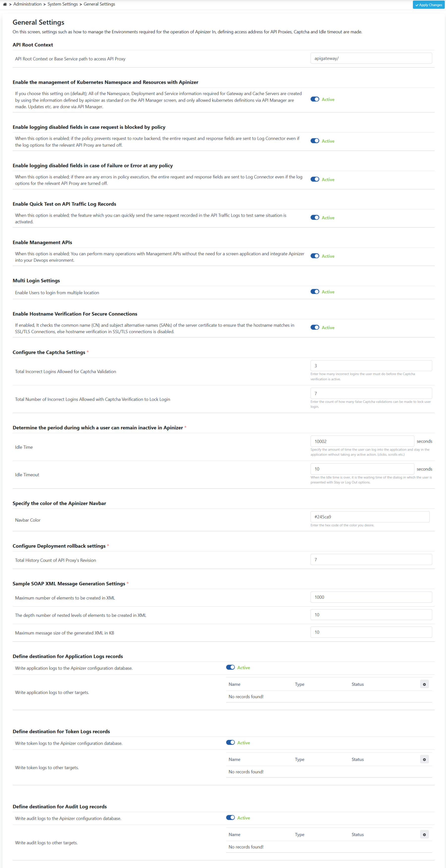Screen dimensions: 446x868
Task: Click the Apply Changes button
Action: coord(428,5)
